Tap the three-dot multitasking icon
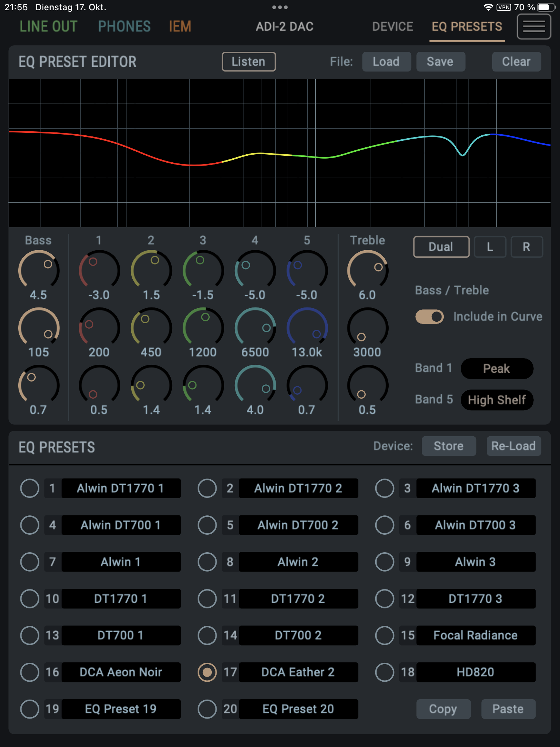The width and height of the screenshot is (560, 747). click(280, 7)
